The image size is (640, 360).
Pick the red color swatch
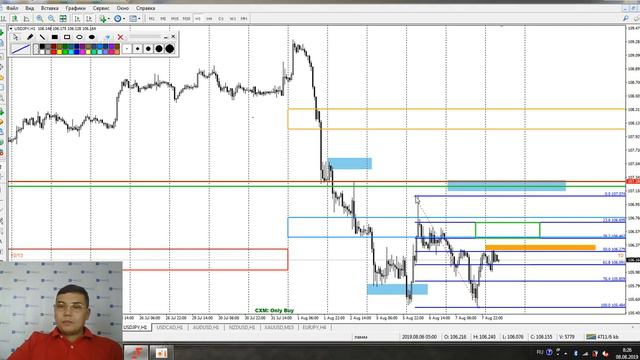coord(53,52)
